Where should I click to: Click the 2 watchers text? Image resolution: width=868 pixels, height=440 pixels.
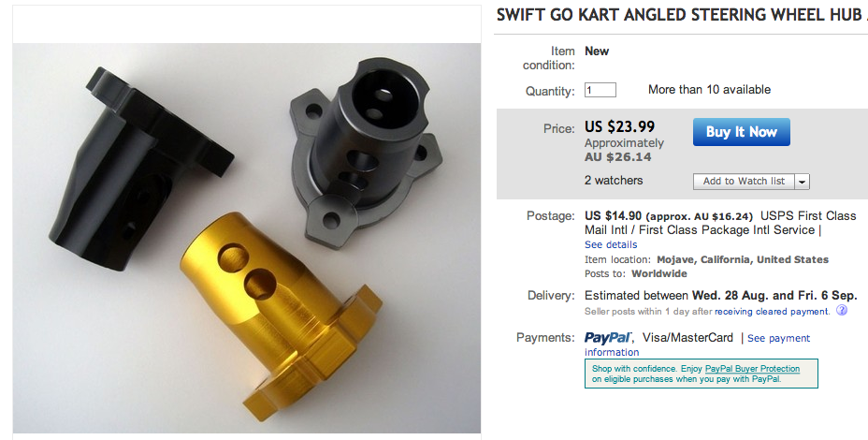click(614, 180)
